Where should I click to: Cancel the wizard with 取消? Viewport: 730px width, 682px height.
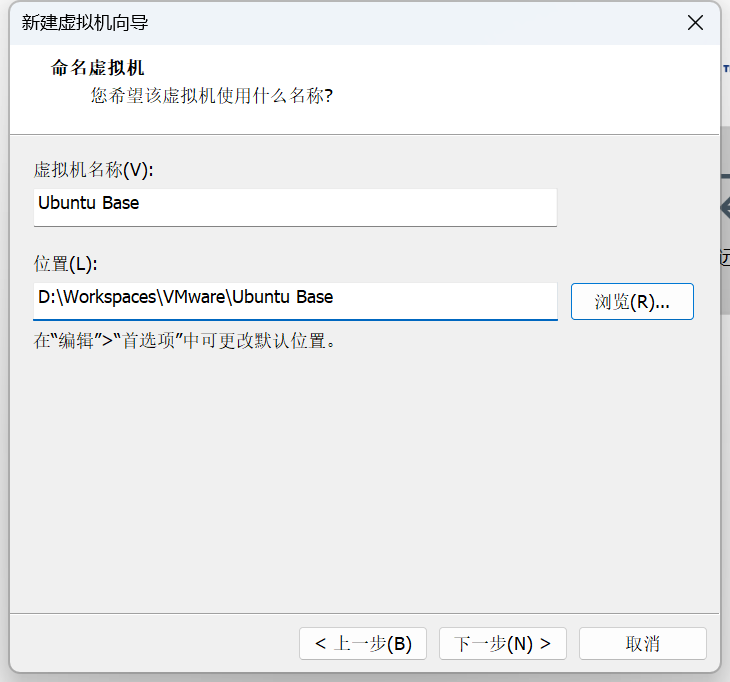point(642,643)
